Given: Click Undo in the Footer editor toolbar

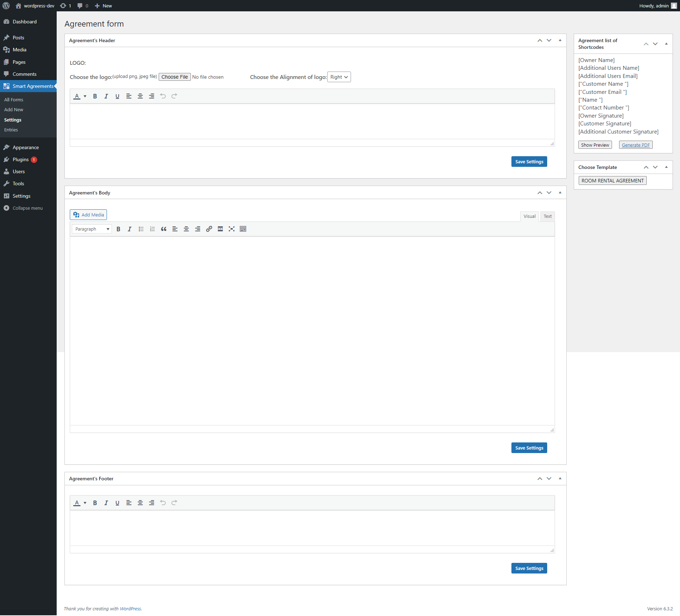Looking at the screenshot, I should coord(163,503).
